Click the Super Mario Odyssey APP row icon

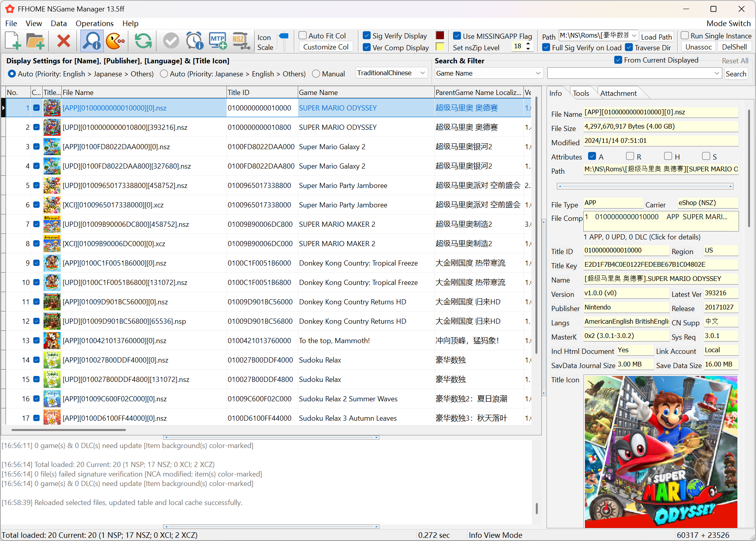(52, 108)
